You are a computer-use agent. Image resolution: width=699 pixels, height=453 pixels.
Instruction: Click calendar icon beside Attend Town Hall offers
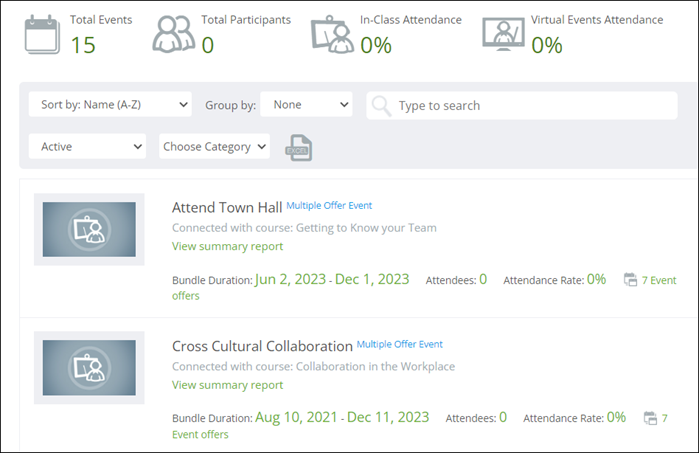pos(630,280)
